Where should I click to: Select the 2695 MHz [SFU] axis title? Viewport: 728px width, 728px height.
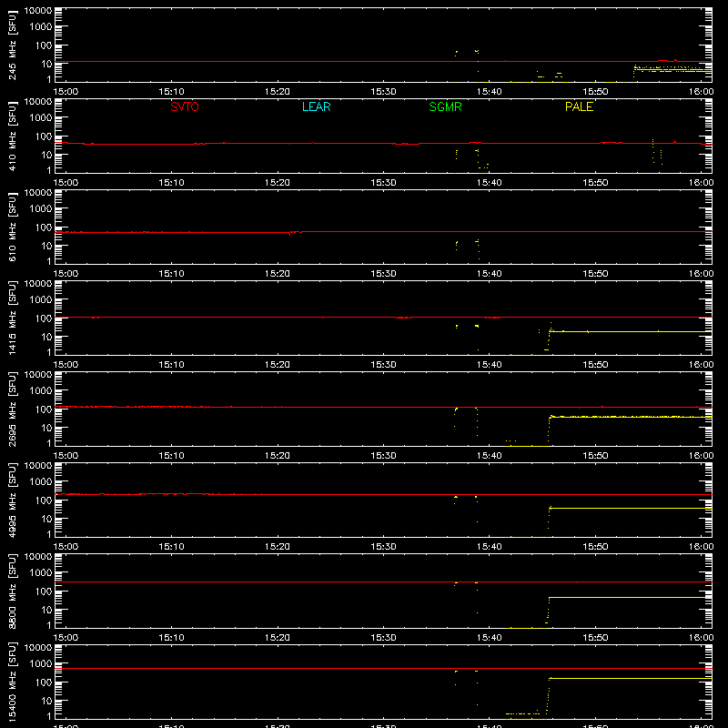coord(13,409)
